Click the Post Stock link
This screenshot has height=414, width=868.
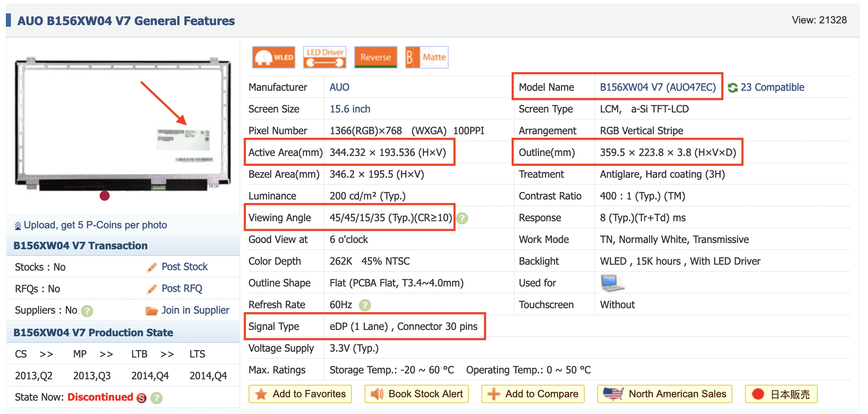tap(185, 267)
